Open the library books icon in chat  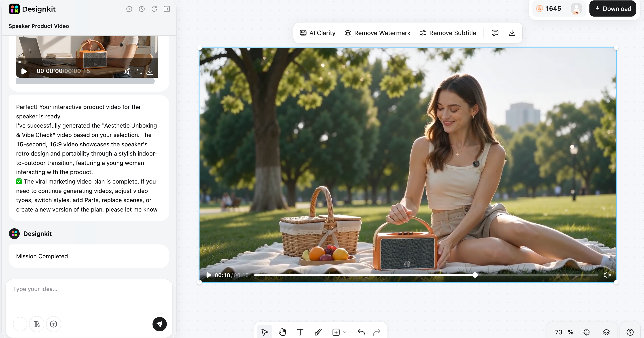pyautogui.click(x=36, y=324)
